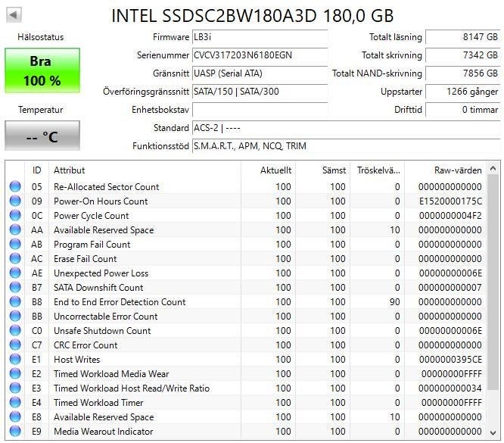Click the temperature -- °C button
The width and height of the screenshot is (504, 443).
point(42,136)
